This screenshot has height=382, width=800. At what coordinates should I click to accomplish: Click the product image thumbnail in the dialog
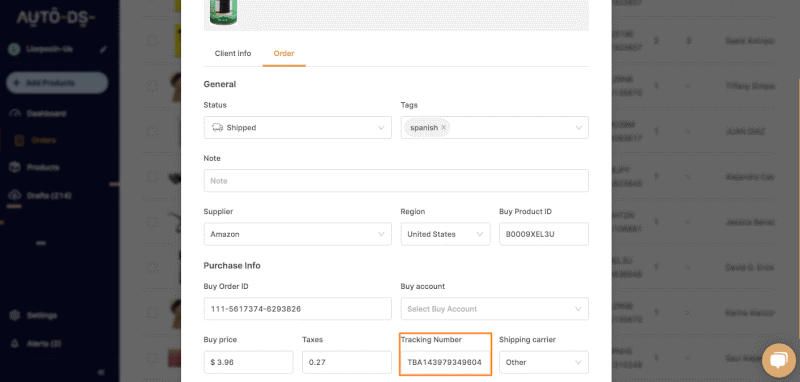click(223, 12)
